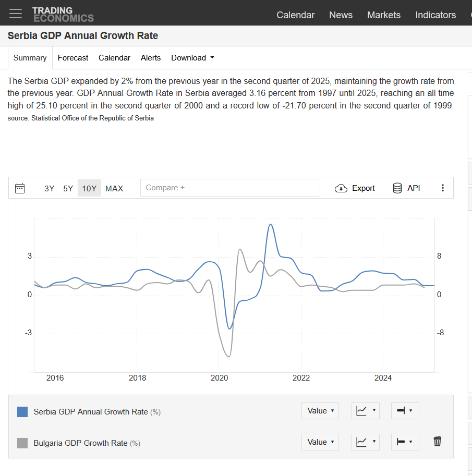The height and width of the screenshot is (476, 472).
Task: Open chart type dropdown for Bulgaria series
Action: click(366, 442)
